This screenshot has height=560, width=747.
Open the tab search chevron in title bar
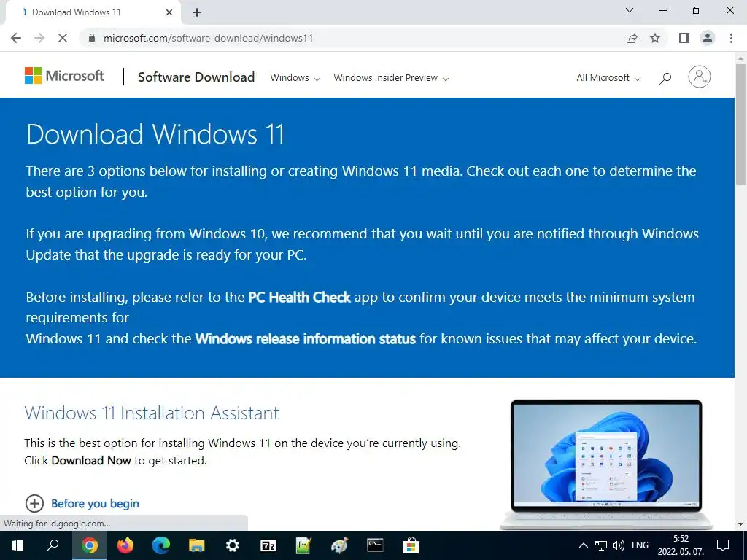point(630,10)
